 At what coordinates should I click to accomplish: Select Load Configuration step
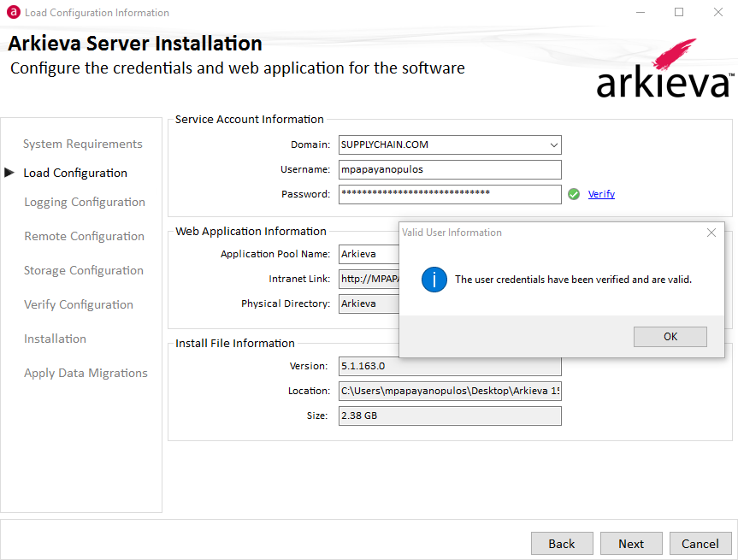75,174
